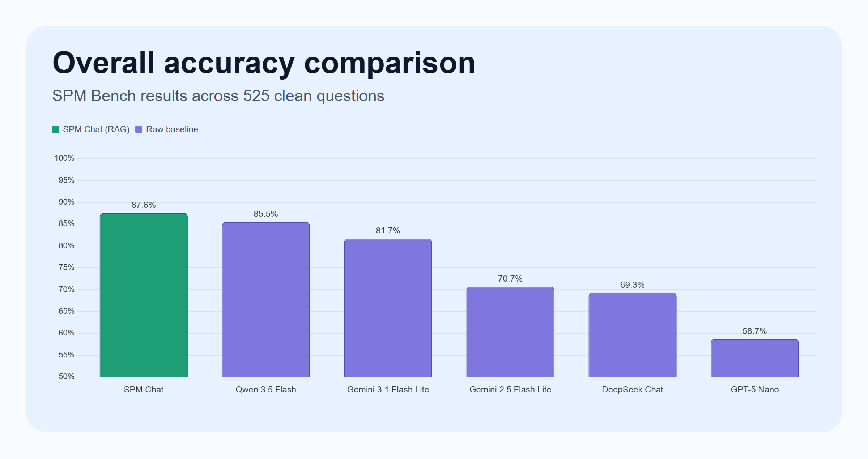Click the green SPM Chat (RAG) legend swatch
The width and height of the screenshot is (868, 459).
[56, 129]
